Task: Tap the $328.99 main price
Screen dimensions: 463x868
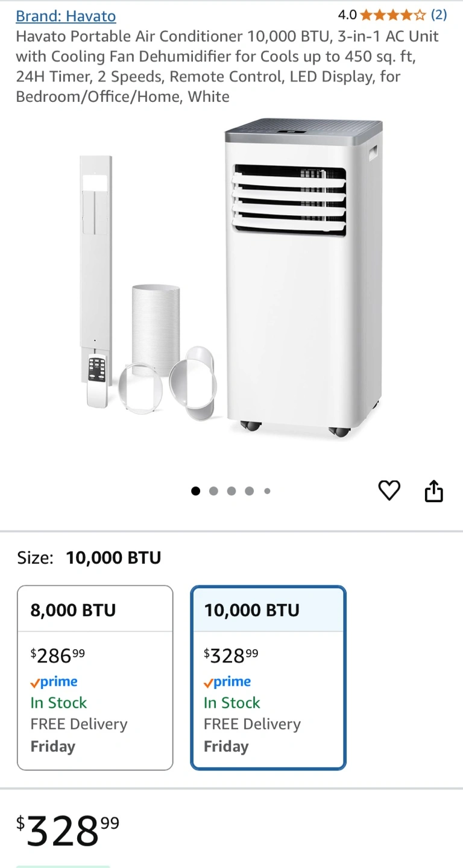Action: click(68, 831)
